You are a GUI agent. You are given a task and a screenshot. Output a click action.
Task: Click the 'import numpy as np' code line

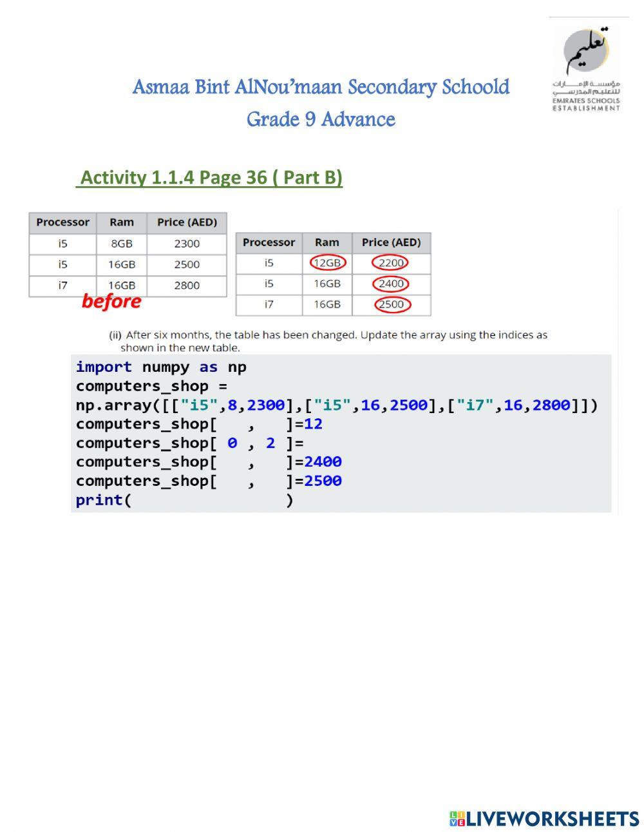161,367
